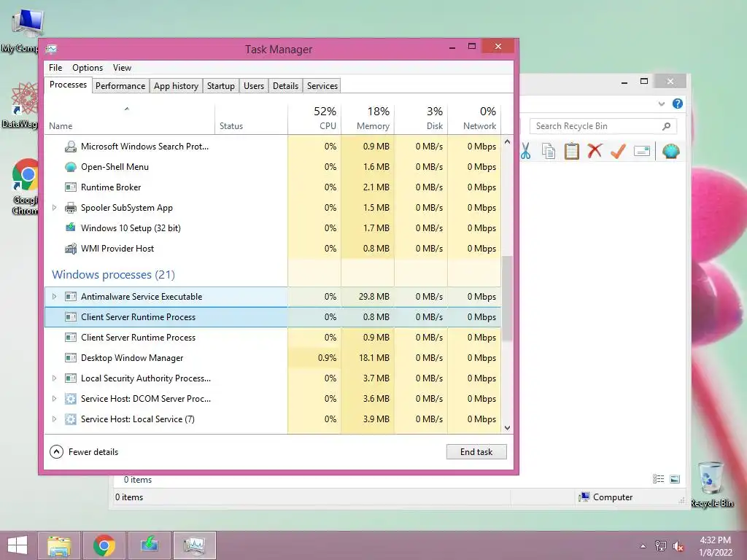The height and width of the screenshot is (560, 747).
Task: Click the Windows 10 Setup process icon
Action: [71, 227]
